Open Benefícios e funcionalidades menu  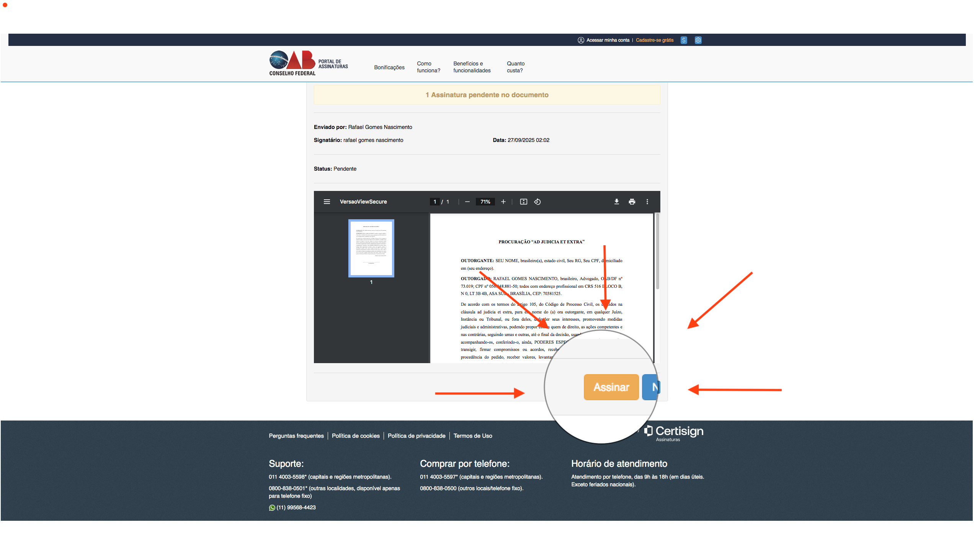click(x=472, y=67)
